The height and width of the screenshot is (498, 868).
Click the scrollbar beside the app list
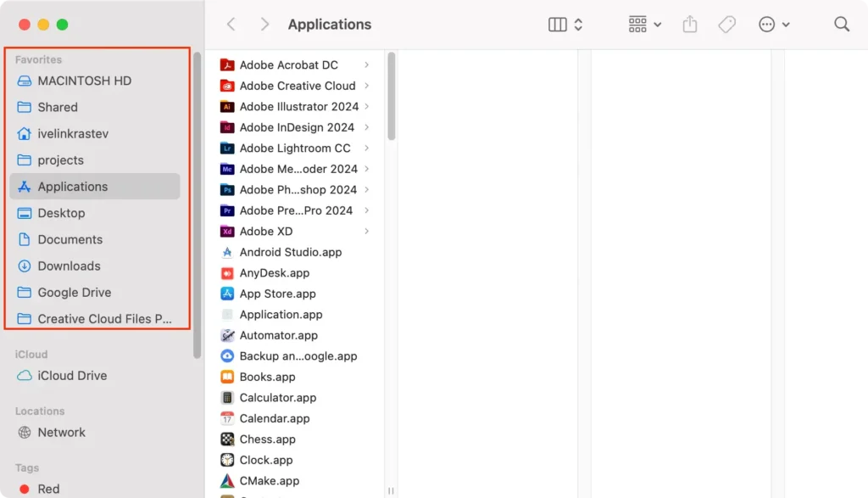tap(390, 93)
